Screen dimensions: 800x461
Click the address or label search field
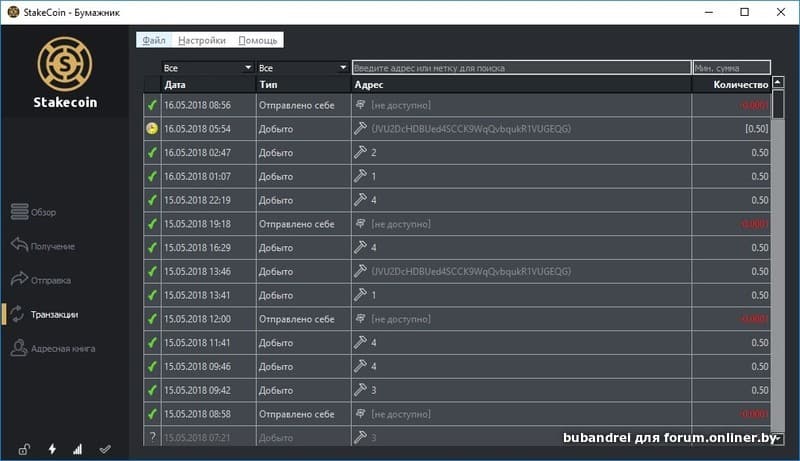click(521, 68)
